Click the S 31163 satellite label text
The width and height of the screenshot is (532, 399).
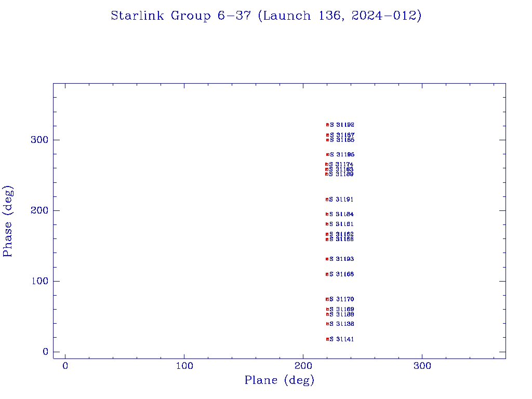tap(341, 169)
